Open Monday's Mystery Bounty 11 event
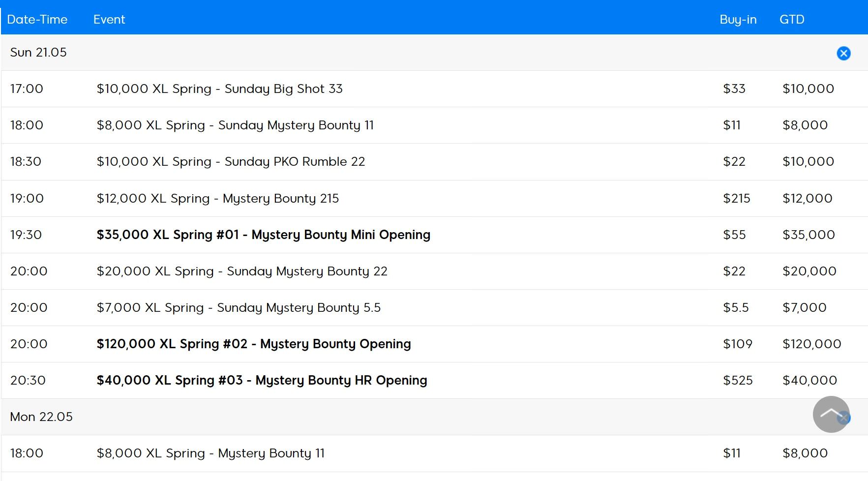Image resolution: width=868 pixels, height=481 pixels. (x=210, y=453)
